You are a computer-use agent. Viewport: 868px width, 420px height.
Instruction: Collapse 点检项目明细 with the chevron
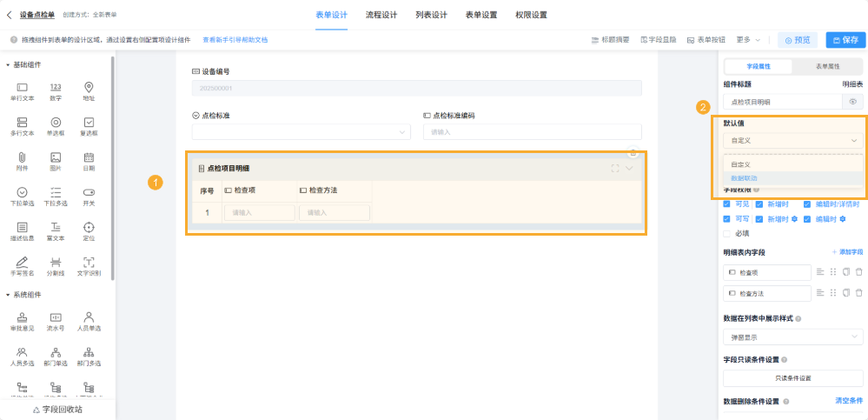[629, 169]
